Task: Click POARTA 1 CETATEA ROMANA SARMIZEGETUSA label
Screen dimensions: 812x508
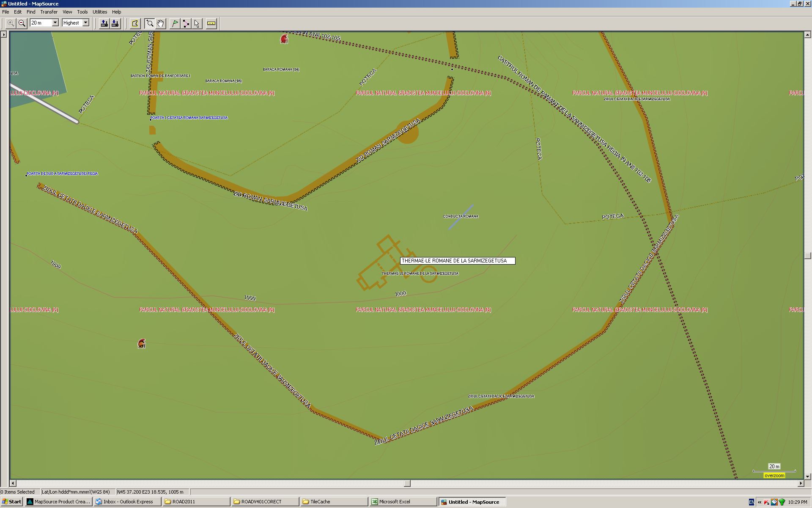Action: point(189,118)
